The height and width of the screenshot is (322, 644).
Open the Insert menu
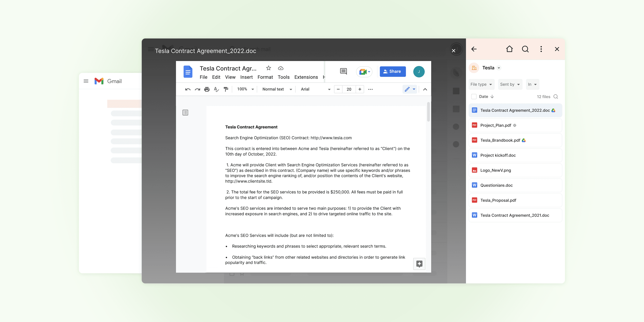pos(246,77)
